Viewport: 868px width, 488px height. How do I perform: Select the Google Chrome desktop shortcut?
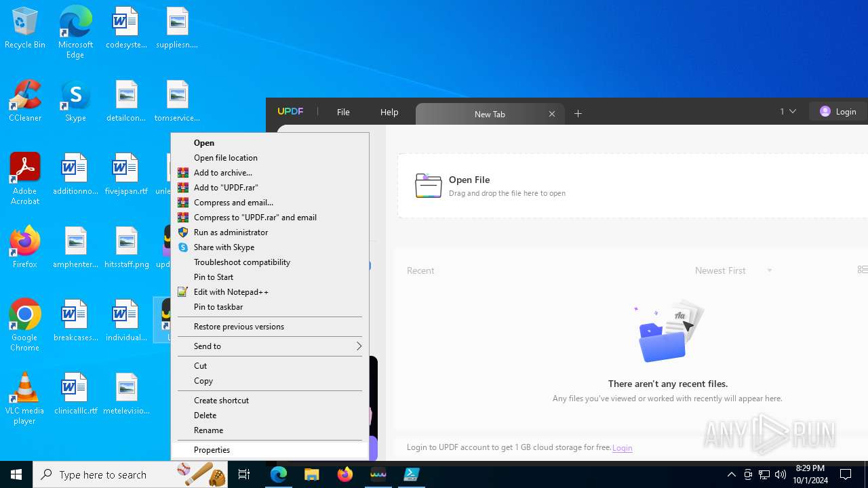pyautogui.click(x=25, y=325)
